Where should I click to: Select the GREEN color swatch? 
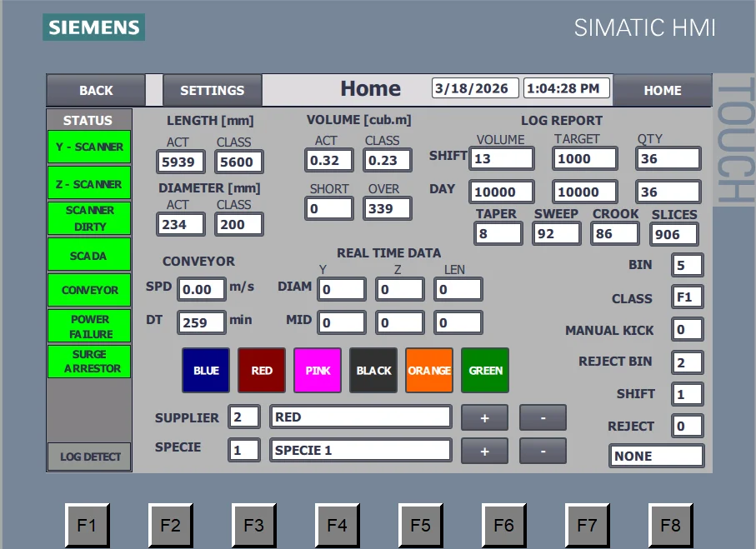(x=485, y=371)
